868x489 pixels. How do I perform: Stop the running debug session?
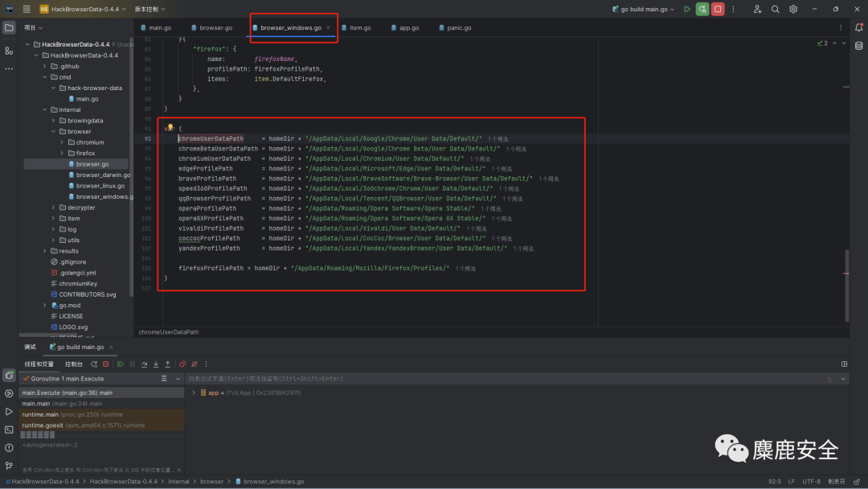tap(717, 8)
